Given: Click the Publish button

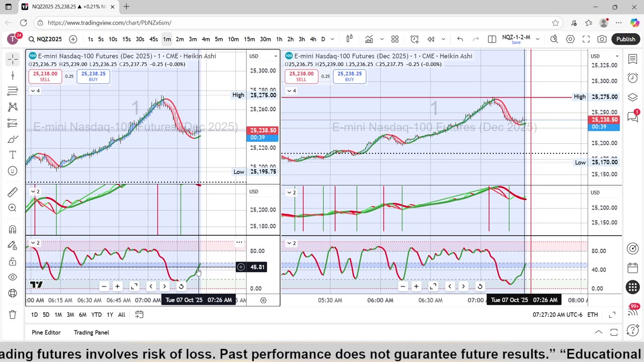Looking at the screenshot, I should point(626,39).
